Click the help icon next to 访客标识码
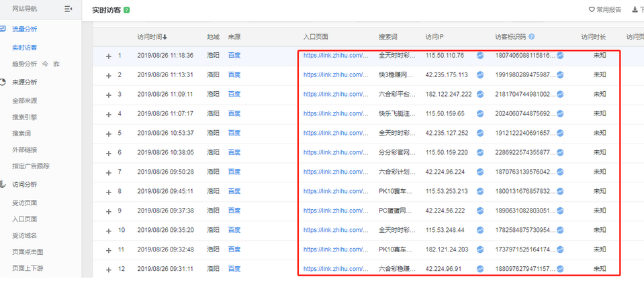The width and height of the screenshot is (644, 283). point(532,37)
